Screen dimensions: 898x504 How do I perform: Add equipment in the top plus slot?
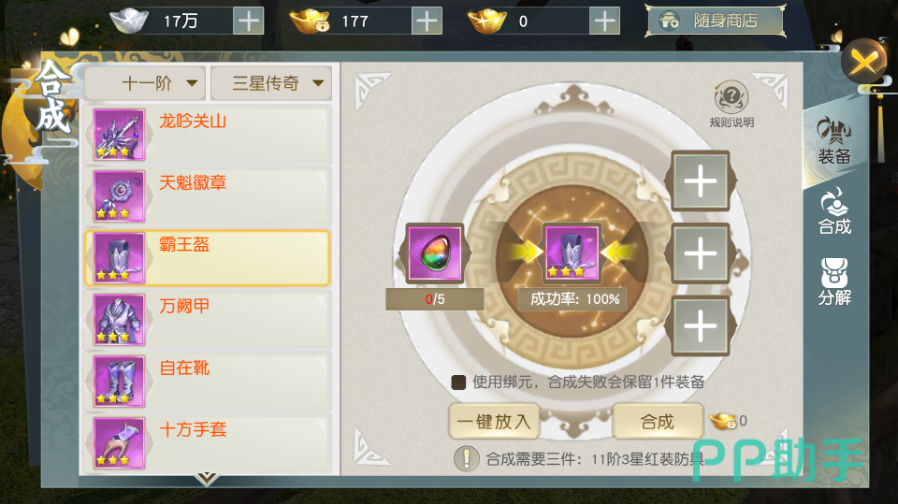[700, 181]
